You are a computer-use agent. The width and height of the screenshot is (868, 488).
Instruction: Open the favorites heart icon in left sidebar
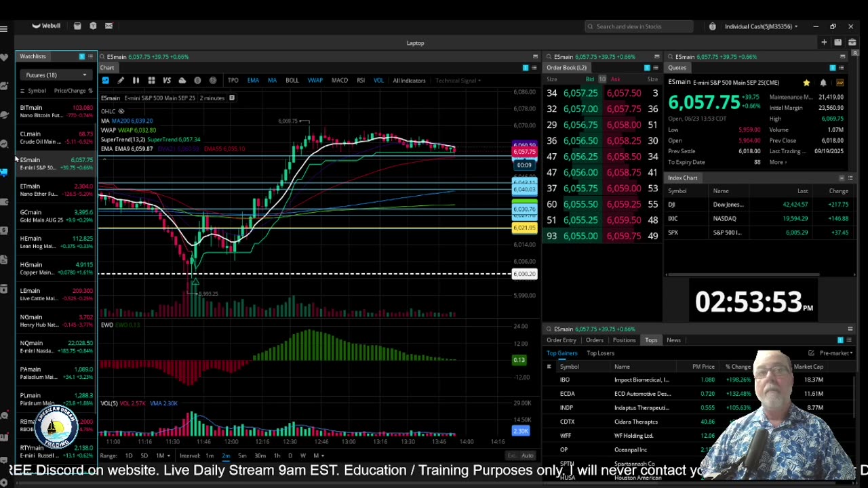pyautogui.click(x=4, y=57)
